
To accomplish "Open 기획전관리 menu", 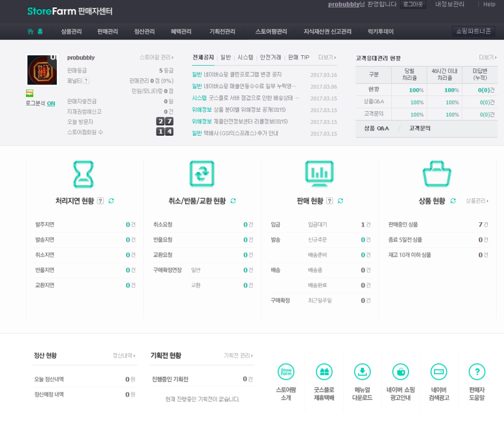I will (222, 31).
